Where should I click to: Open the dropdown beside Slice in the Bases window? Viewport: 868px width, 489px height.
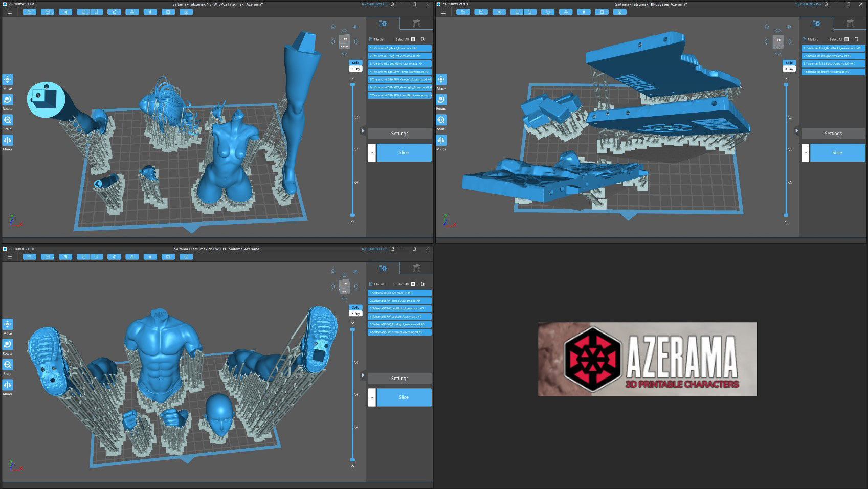pyautogui.click(x=805, y=152)
